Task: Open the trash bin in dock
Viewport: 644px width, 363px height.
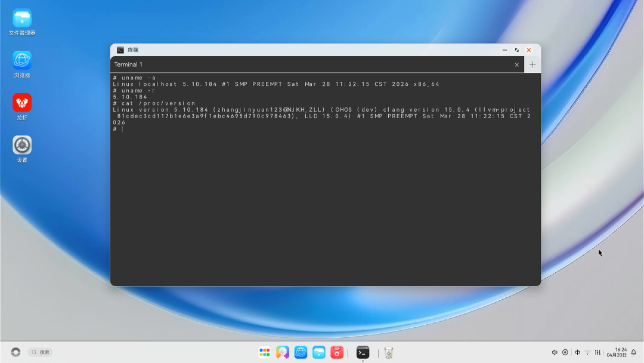Action: point(389,352)
